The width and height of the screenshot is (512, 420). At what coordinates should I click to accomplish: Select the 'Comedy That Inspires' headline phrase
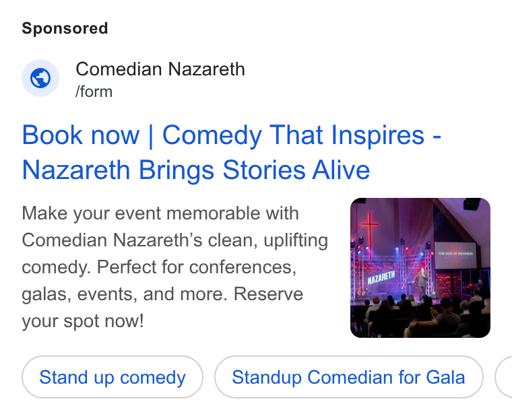[x=293, y=135]
